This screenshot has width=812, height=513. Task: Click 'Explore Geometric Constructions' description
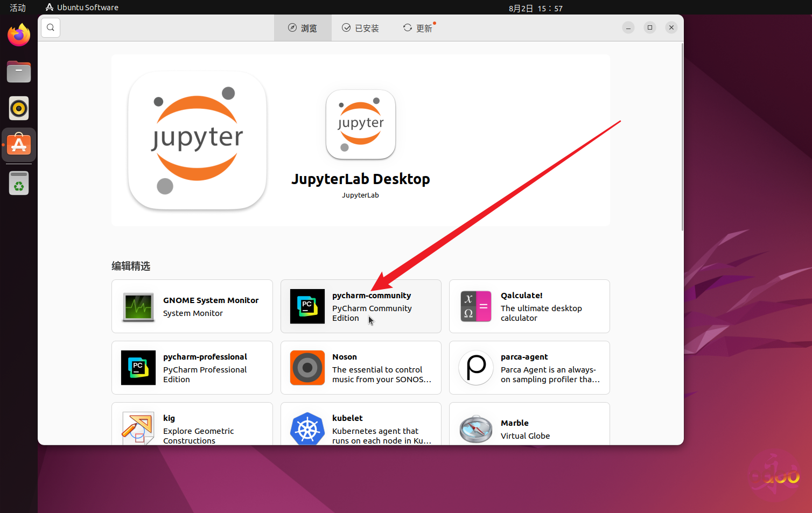pos(198,435)
